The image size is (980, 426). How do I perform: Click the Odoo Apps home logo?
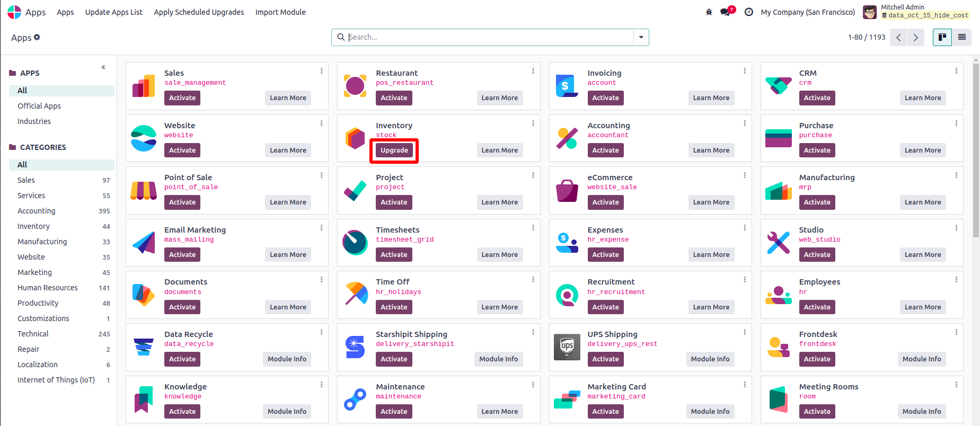coord(14,12)
